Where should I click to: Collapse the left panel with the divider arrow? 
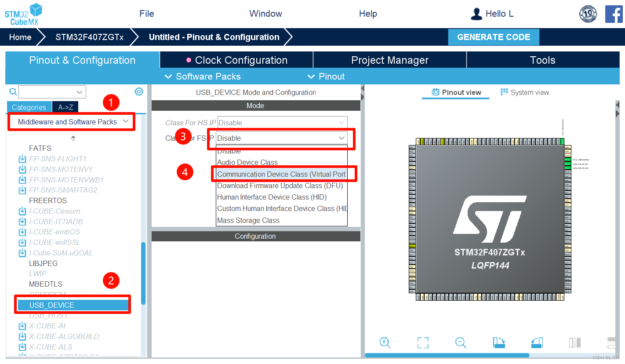click(x=363, y=89)
